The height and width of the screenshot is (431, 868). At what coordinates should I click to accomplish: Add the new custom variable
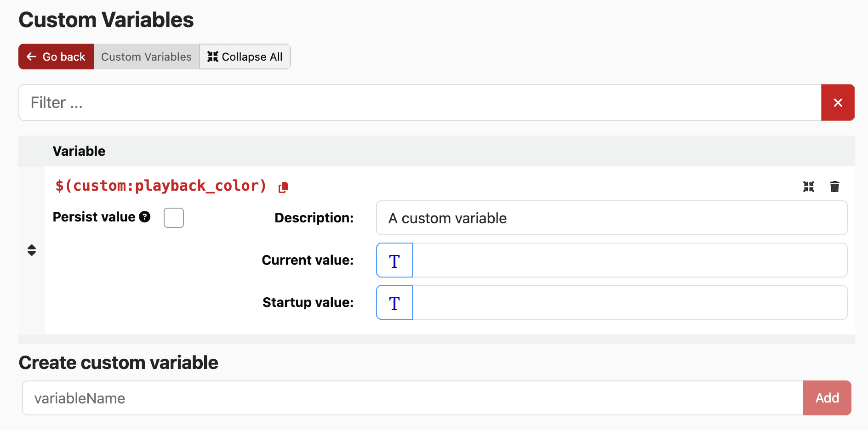pos(827,398)
